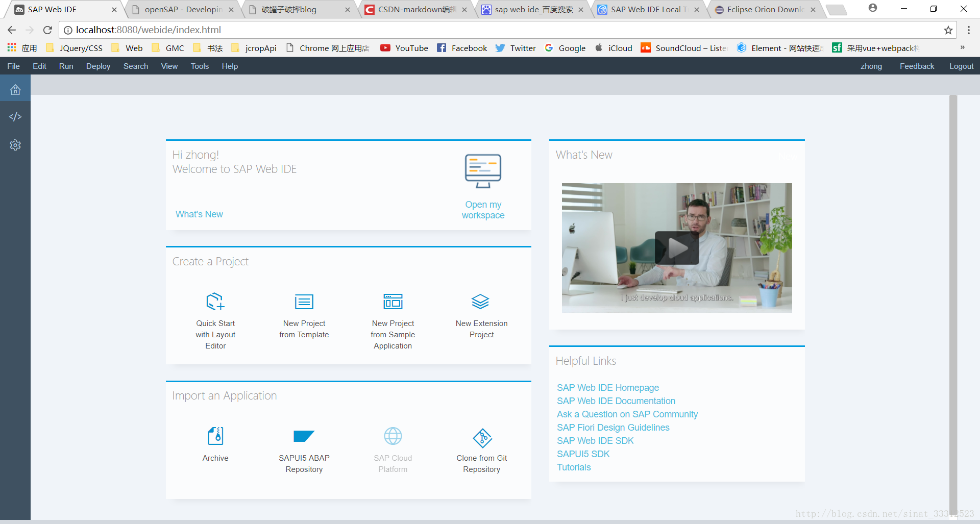Screen dimensions: 980x524
Task: Open the 书法 bookmark folder
Action: (x=208, y=48)
